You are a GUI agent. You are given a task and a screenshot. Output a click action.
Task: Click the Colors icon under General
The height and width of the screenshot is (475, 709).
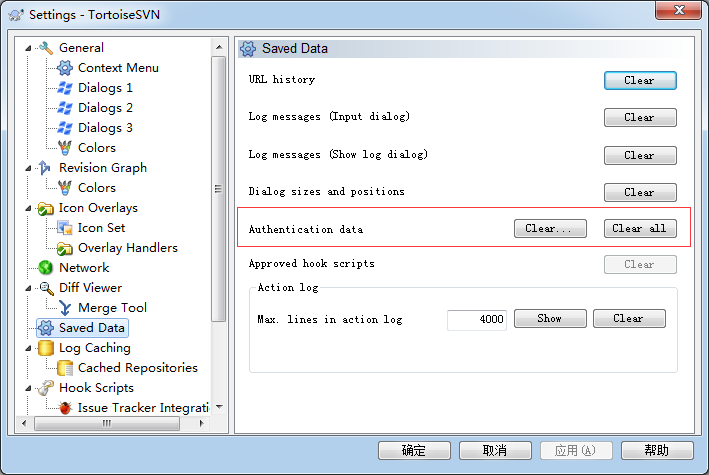65,147
